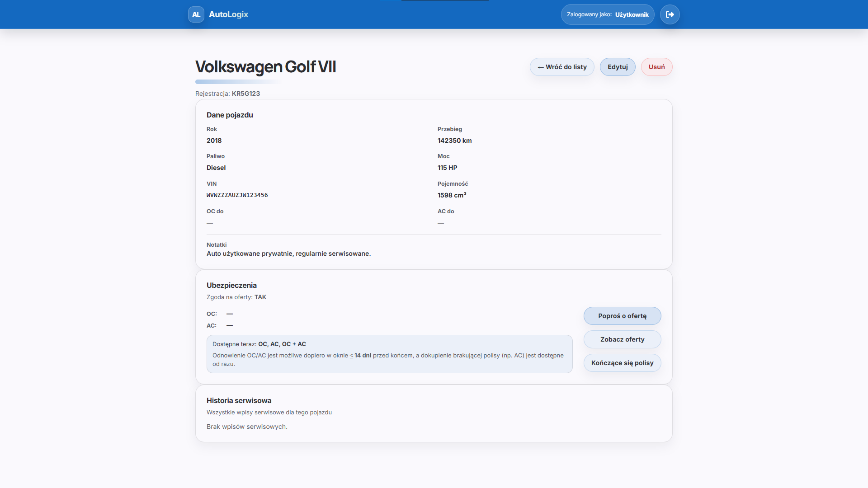The image size is (868, 488).
Task: Click the Zalogowany jako Użytkownik badge
Action: [608, 14]
